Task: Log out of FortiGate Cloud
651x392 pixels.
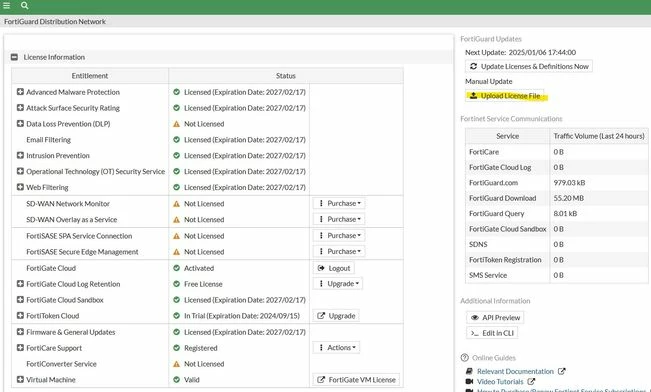Action: pyautogui.click(x=334, y=268)
